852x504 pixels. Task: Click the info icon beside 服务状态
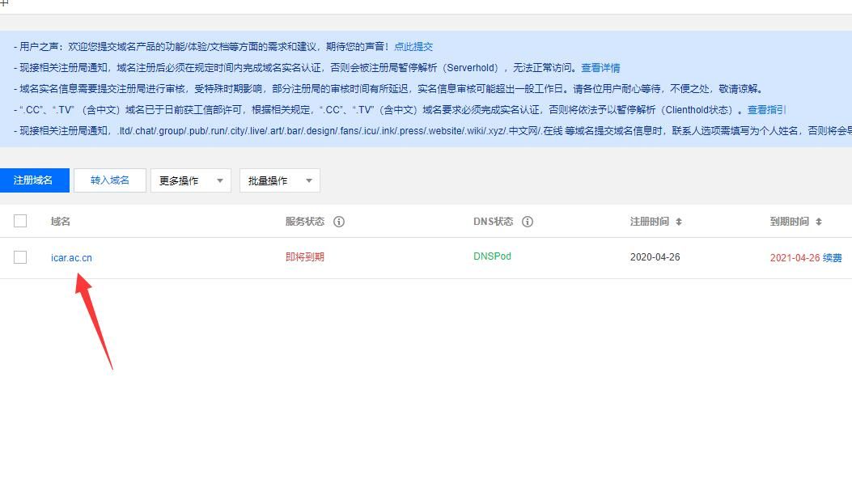(339, 222)
